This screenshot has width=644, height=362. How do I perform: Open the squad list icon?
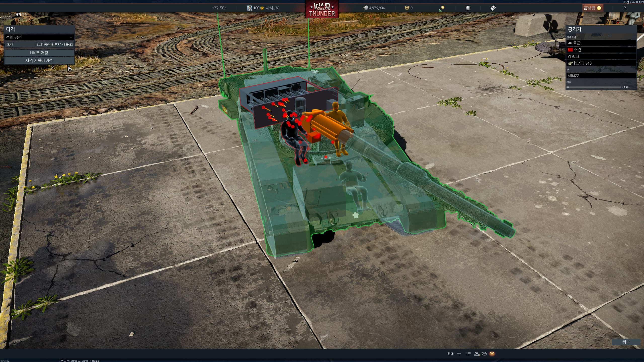[x=468, y=354]
